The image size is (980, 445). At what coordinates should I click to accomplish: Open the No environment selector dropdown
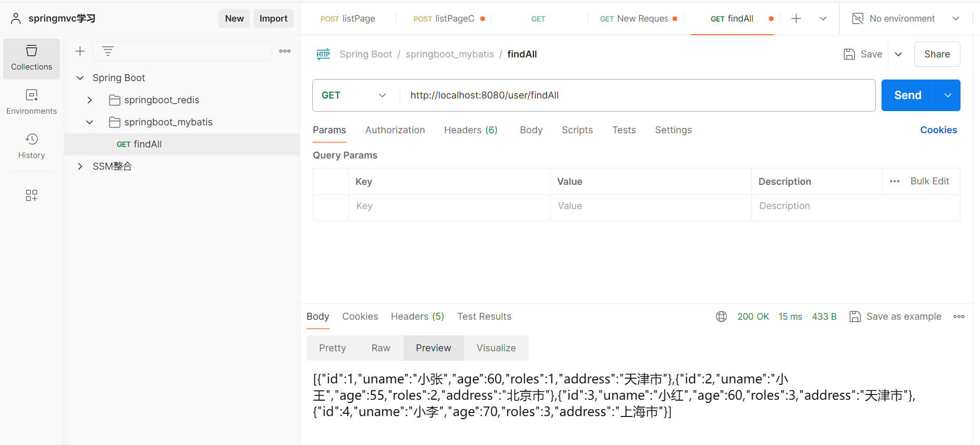click(x=956, y=18)
